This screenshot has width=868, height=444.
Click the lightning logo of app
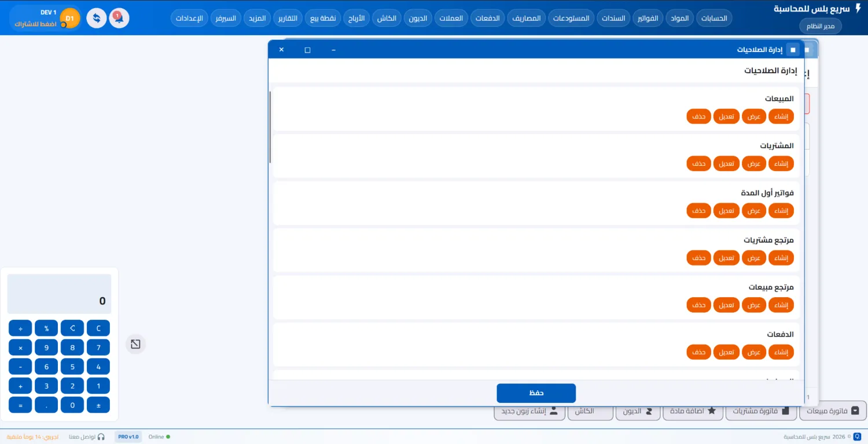tap(858, 9)
